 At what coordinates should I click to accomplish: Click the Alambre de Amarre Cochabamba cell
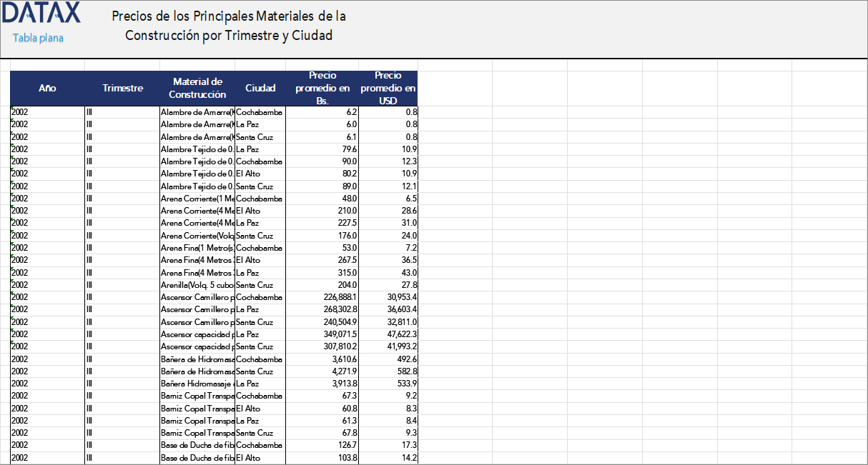point(261,111)
